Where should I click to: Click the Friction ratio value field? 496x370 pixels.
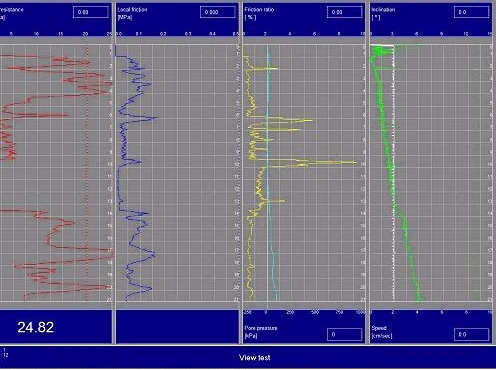(x=345, y=12)
